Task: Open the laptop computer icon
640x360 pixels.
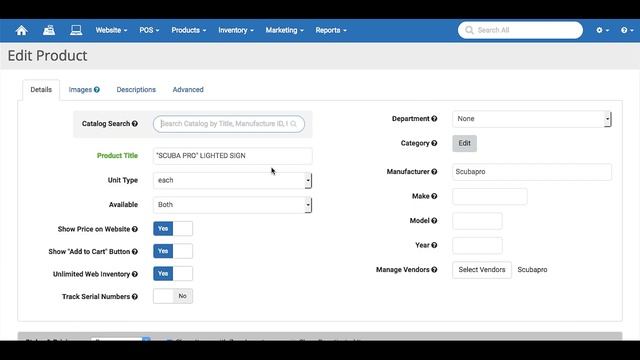Action: tap(76, 30)
